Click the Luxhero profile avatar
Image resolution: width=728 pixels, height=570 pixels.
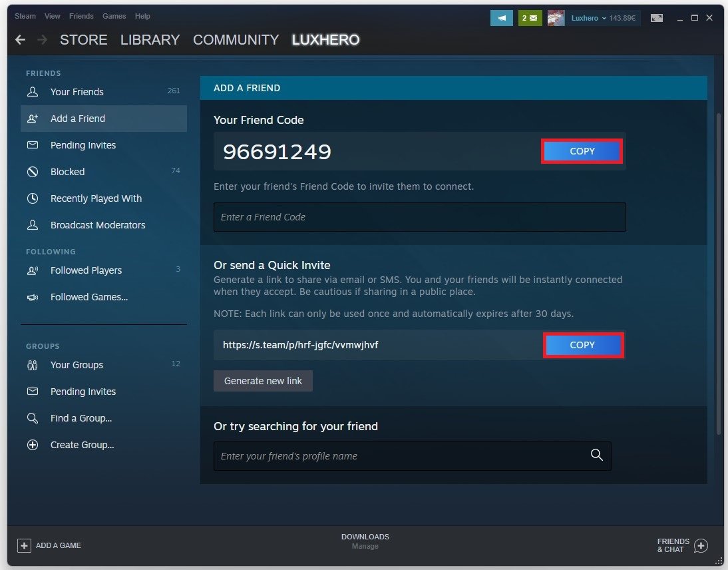coord(556,18)
